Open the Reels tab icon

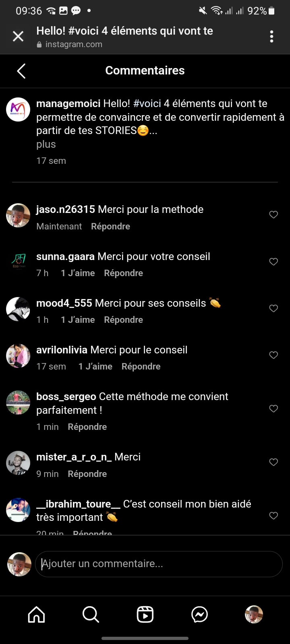click(145, 615)
